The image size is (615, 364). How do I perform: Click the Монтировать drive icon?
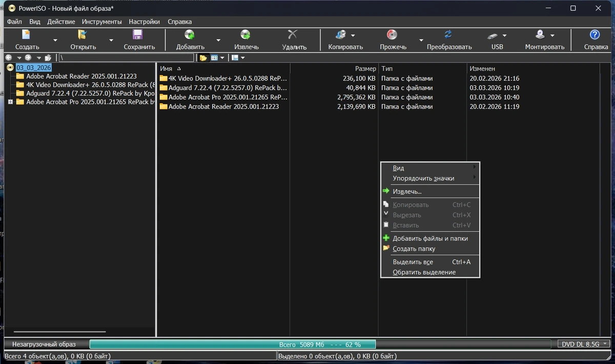click(x=540, y=35)
